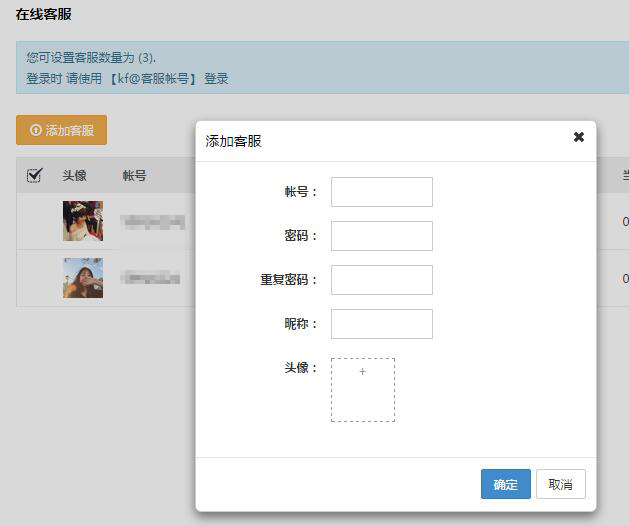Focus the 昵称 input field
This screenshot has height=526, width=629.
(x=381, y=324)
